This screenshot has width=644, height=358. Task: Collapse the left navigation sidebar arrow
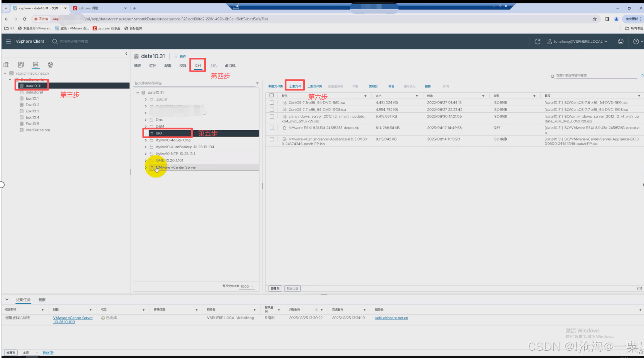126,54
